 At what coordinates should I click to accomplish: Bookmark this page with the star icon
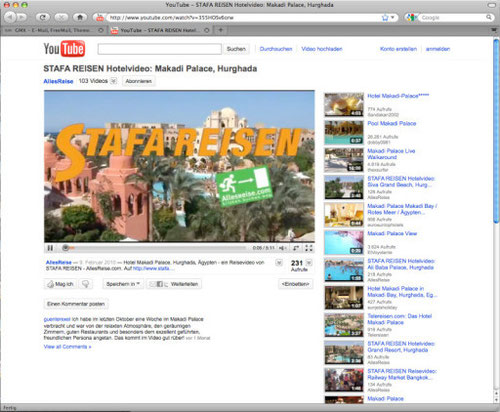(385, 17)
